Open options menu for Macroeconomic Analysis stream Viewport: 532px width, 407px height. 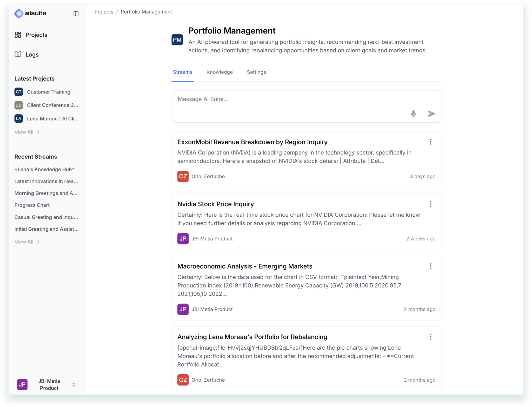pos(430,266)
